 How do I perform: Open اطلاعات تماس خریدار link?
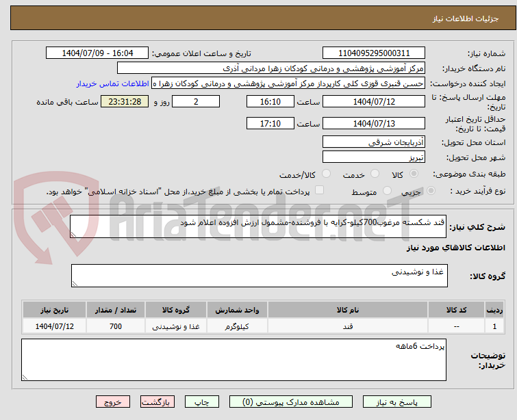112,83
